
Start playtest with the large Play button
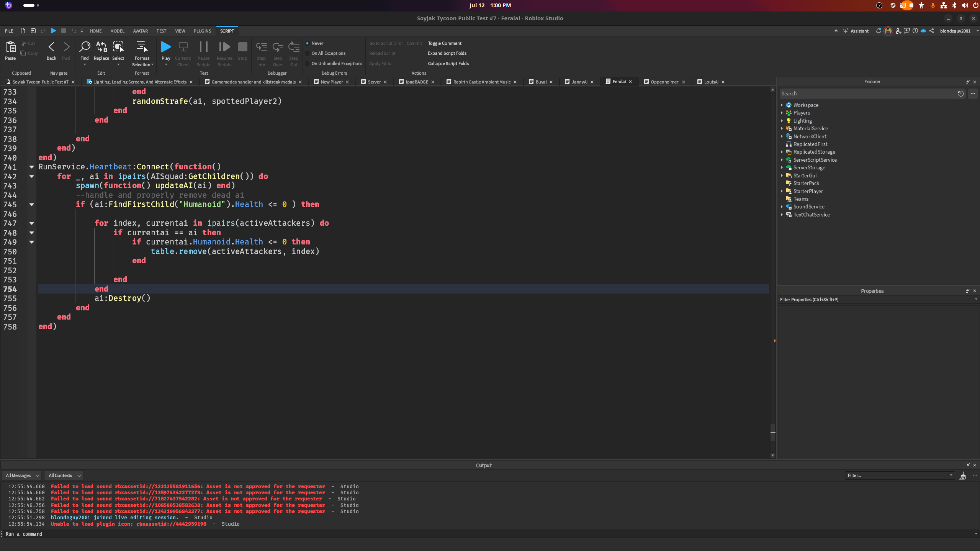pyautogui.click(x=165, y=47)
